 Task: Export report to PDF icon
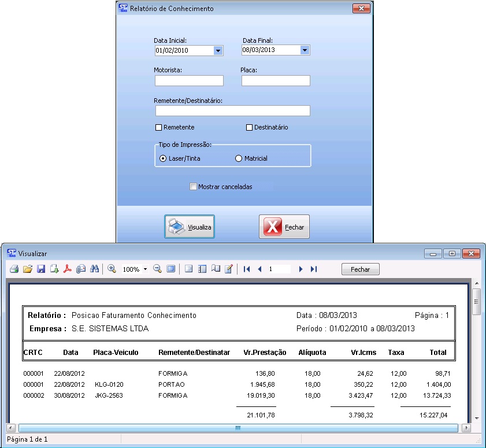coord(68,269)
